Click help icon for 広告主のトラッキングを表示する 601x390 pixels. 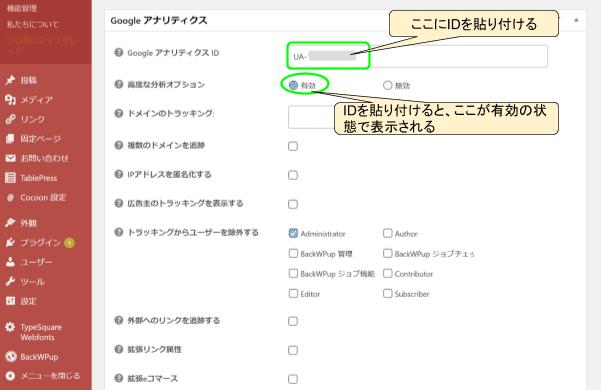(x=119, y=203)
